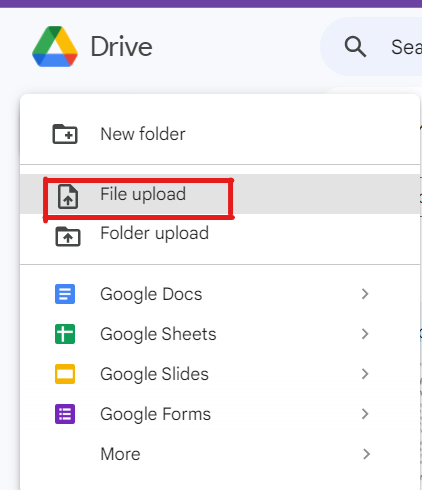Expand the Google Sheets submenu arrow
Image resolution: width=422 pixels, height=490 pixels.
coord(365,334)
